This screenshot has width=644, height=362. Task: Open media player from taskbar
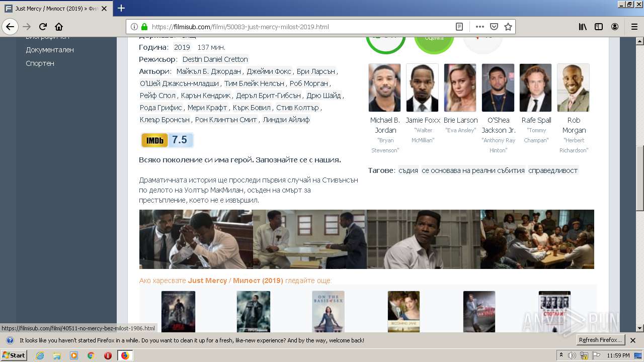coord(74,355)
